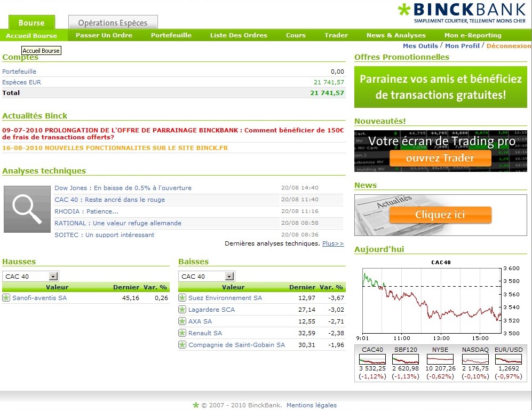Click the Total balance 21 741,57
532x410 pixels.
pos(327,93)
